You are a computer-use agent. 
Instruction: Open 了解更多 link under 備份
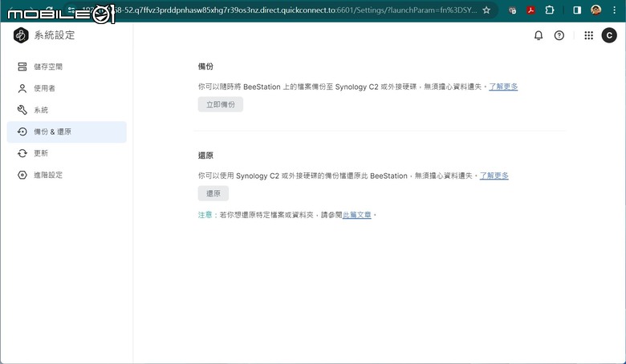pyautogui.click(x=503, y=87)
